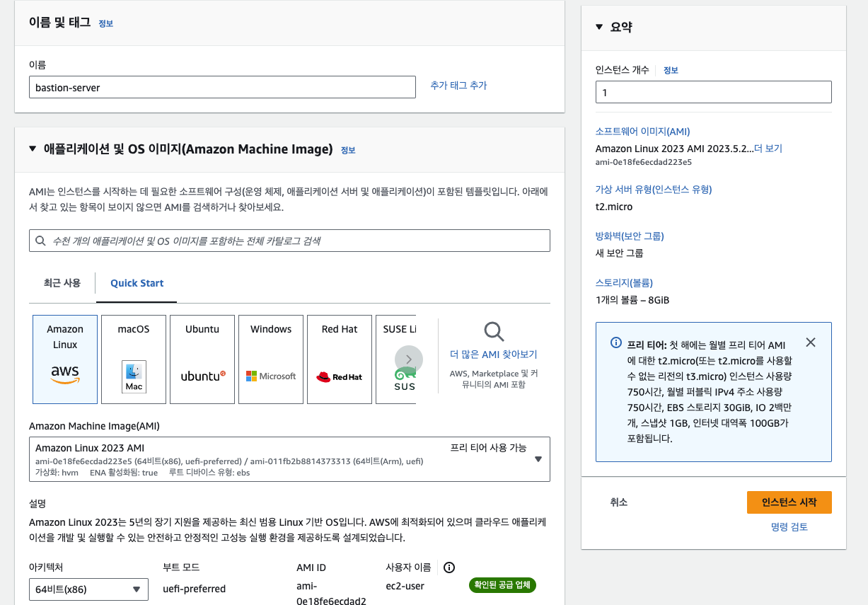Close the free tier info notice

coord(811,342)
